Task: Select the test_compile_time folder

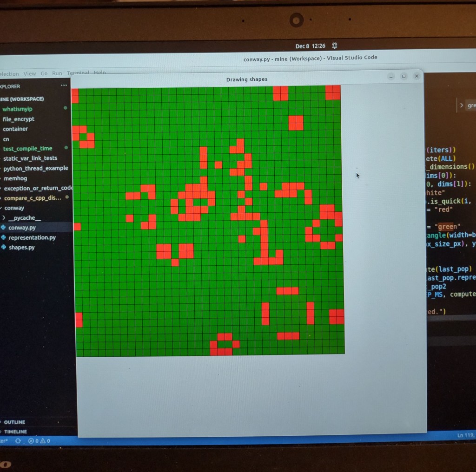Action: point(27,148)
